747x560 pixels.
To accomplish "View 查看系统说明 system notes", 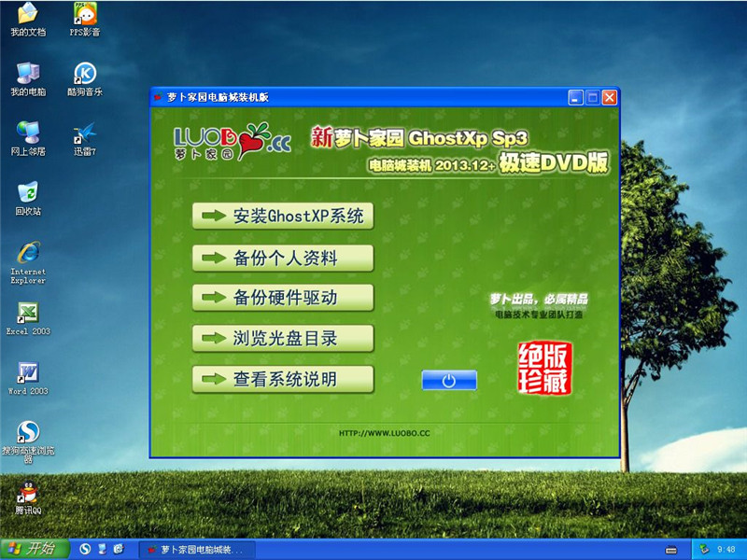I will pos(283,379).
